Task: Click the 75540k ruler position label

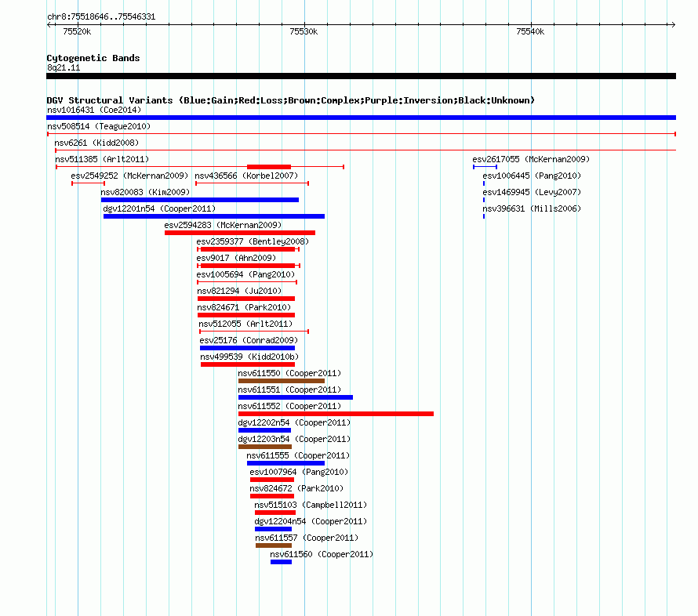Action: (x=530, y=31)
